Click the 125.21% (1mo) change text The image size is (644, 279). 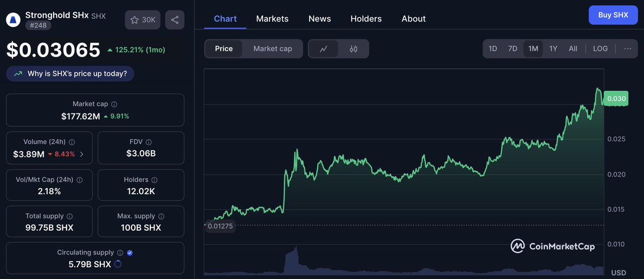pyautogui.click(x=136, y=50)
